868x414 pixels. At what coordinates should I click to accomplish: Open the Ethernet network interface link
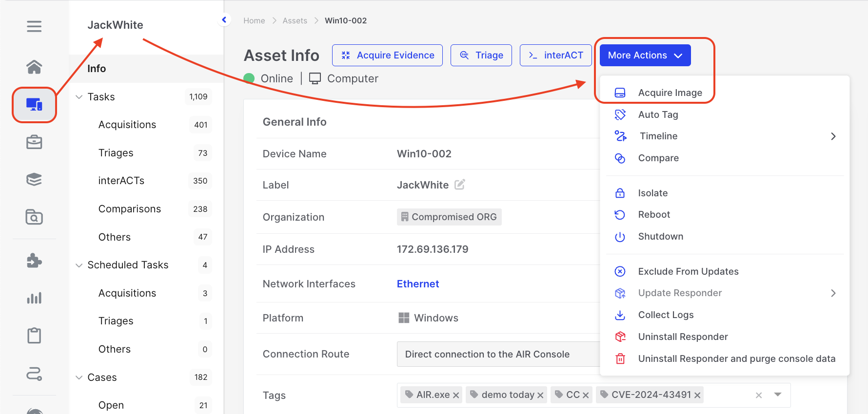(417, 284)
